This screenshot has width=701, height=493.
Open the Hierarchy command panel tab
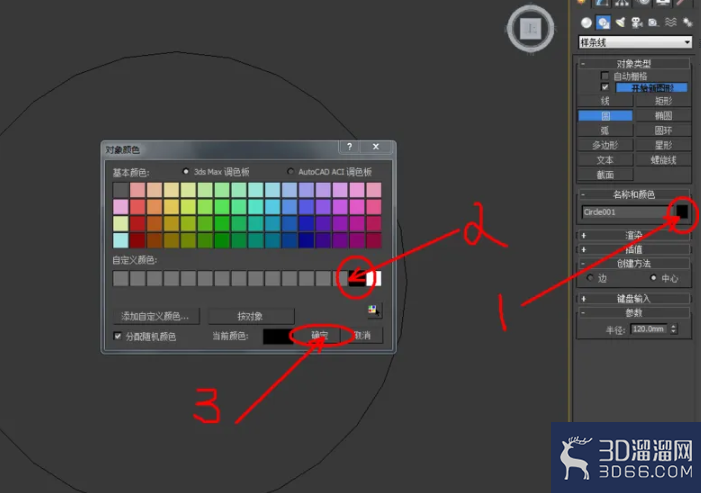pos(622,3)
